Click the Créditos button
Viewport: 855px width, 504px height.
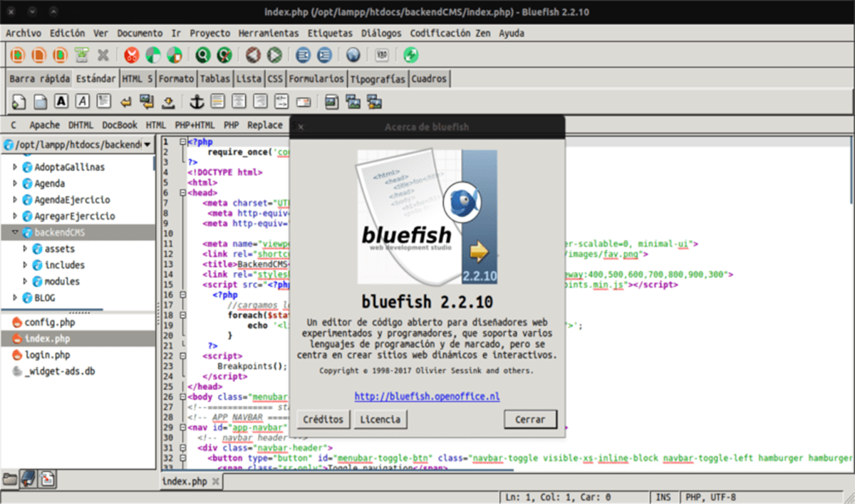323,419
